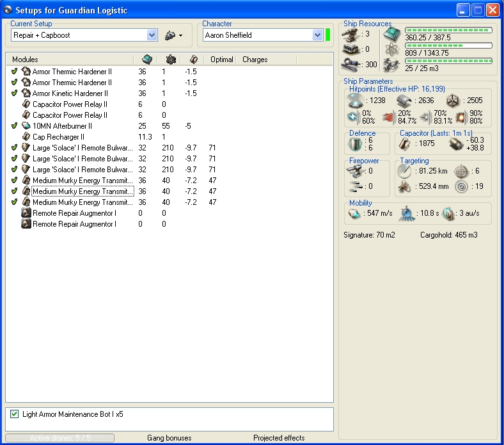
Task: Click the thermal resistance icon beside 20% 84.7%
Action: pyautogui.click(x=388, y=118)
